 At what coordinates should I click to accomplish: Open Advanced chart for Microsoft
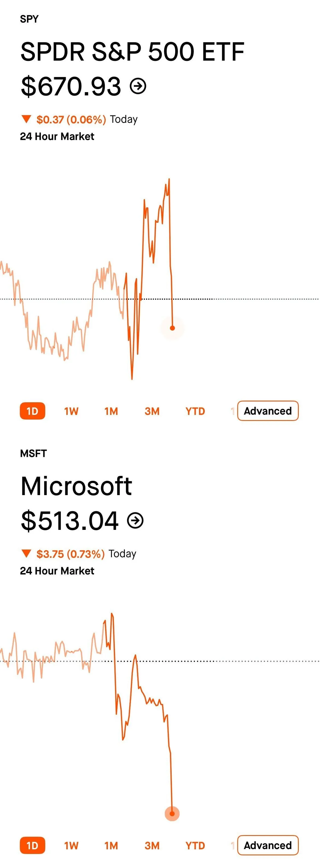[x=268, y=845]
